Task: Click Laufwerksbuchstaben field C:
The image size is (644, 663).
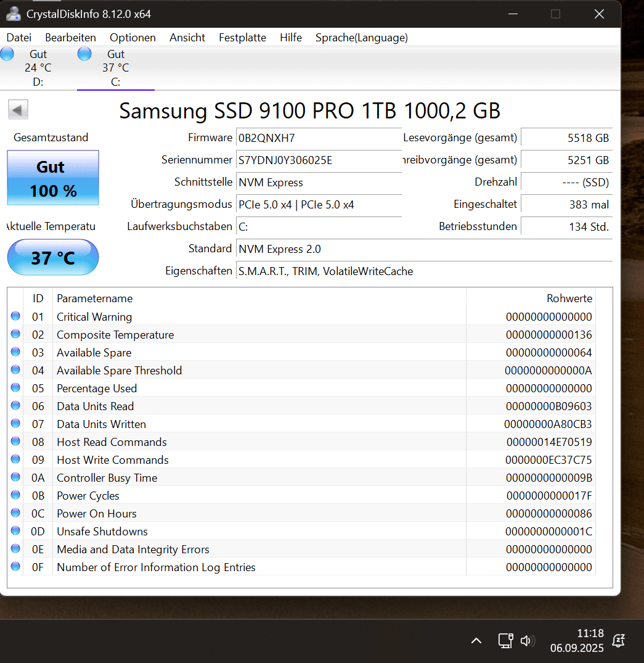Action: click(x=319, y=226)
